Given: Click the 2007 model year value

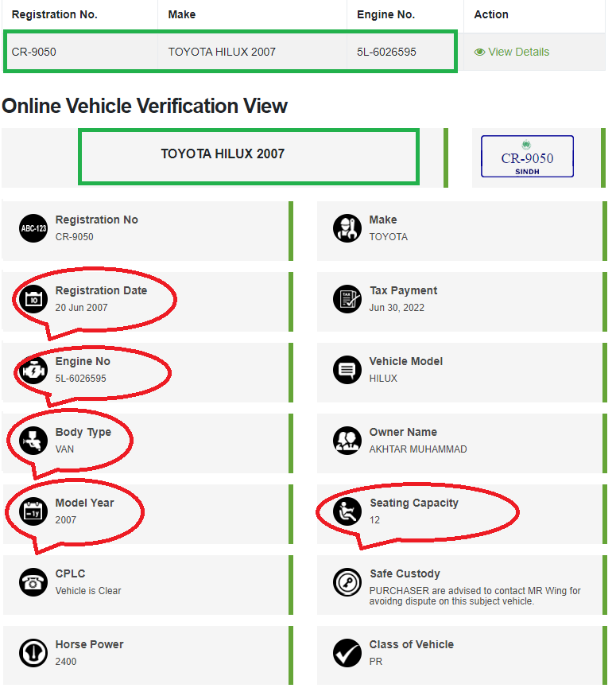Looking at the screenshot, I should [66, 520].
